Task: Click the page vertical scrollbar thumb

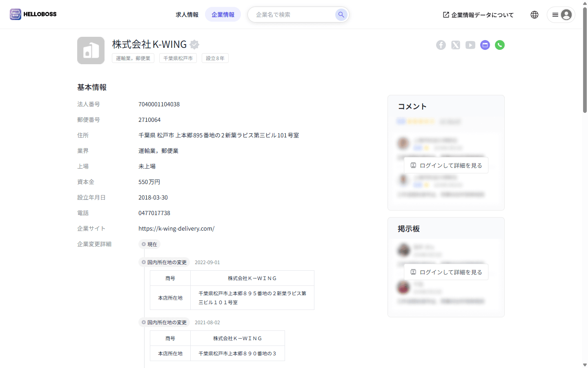Action: pyautogui.click(x=585, y=60)
